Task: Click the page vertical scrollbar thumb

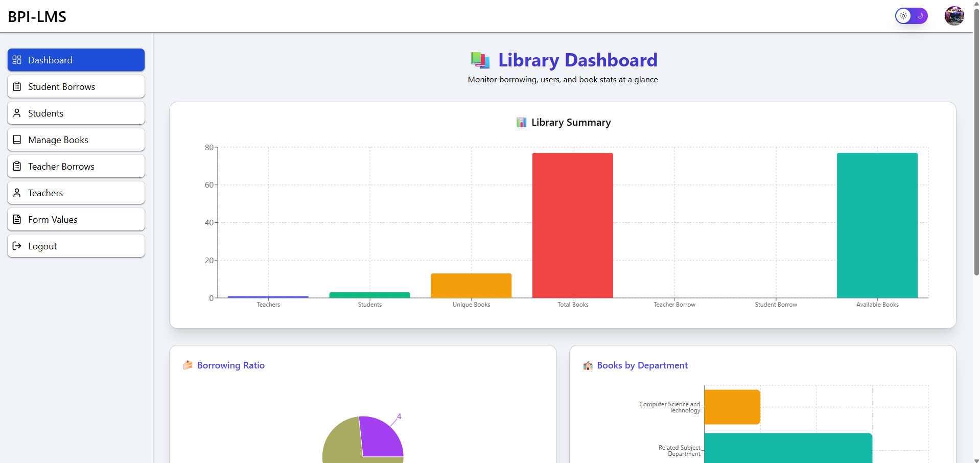Action: pos(976,142)
